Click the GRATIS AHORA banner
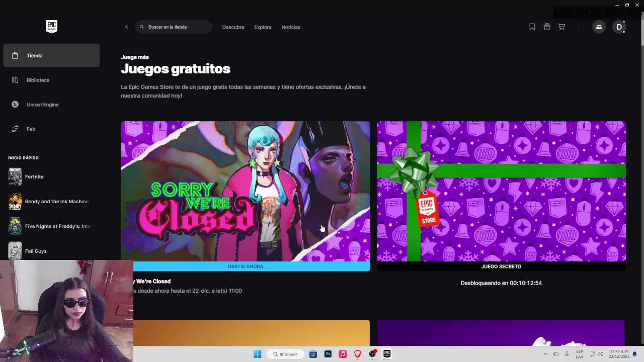The height and width of the screenshot is (362, 644). point(246,266)
